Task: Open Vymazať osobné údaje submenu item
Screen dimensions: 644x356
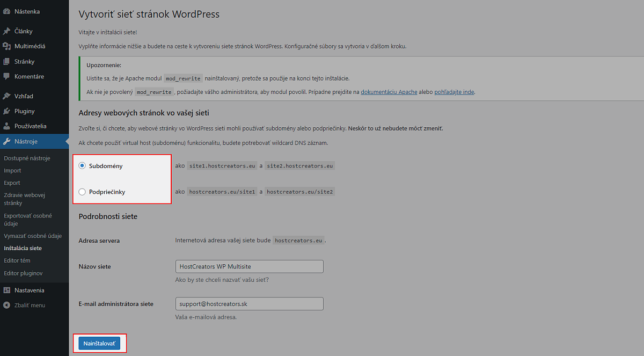Action: tap(33, 236)
